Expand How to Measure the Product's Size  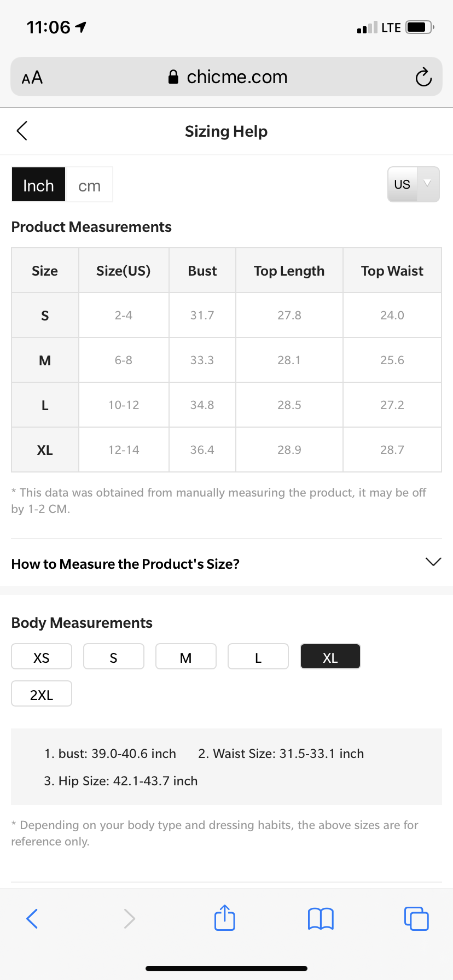(433, 562)
